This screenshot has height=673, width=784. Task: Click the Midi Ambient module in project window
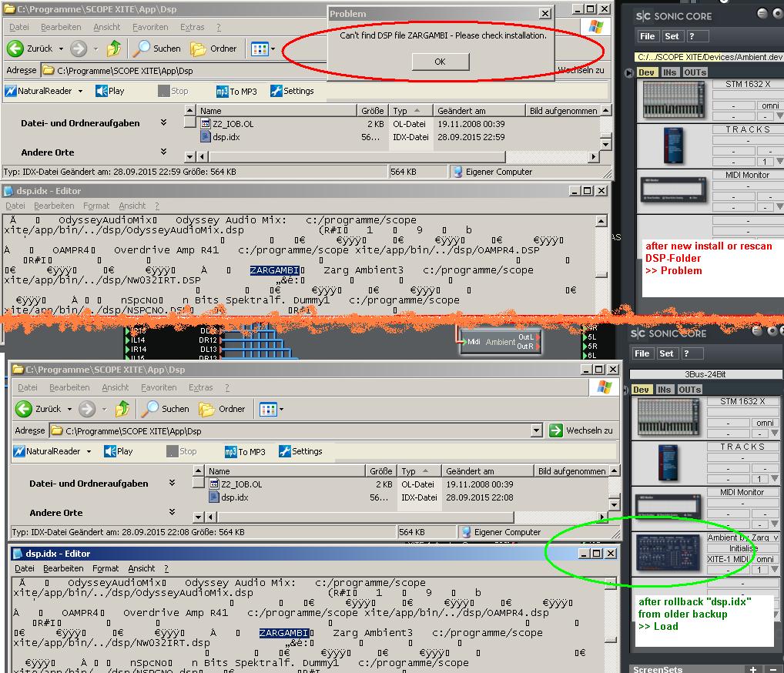[x=500, y=341]
